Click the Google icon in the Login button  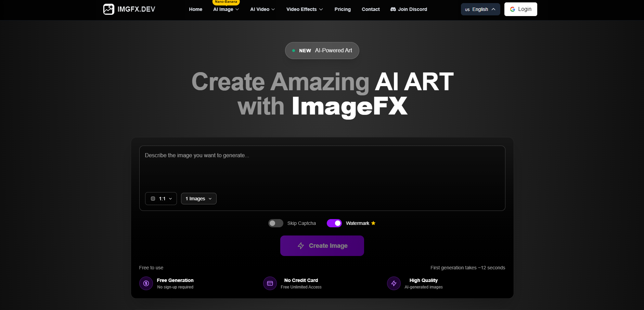point(512,9)
